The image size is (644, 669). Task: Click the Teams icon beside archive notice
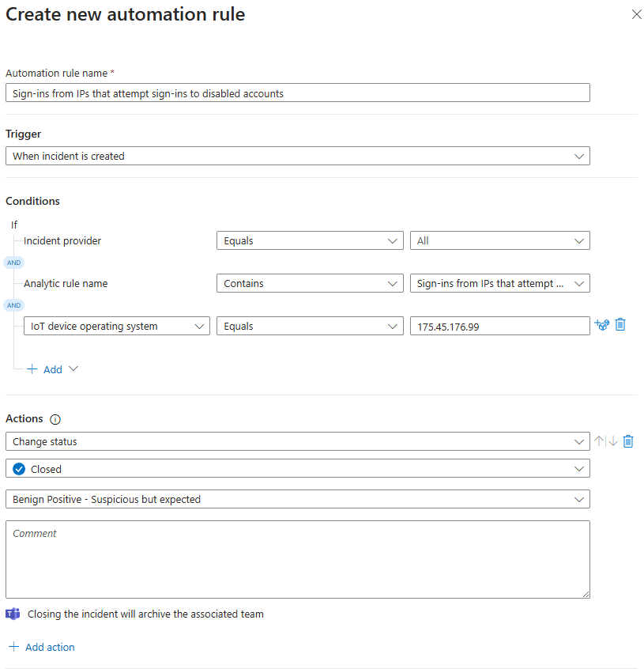tap(13, 614)
